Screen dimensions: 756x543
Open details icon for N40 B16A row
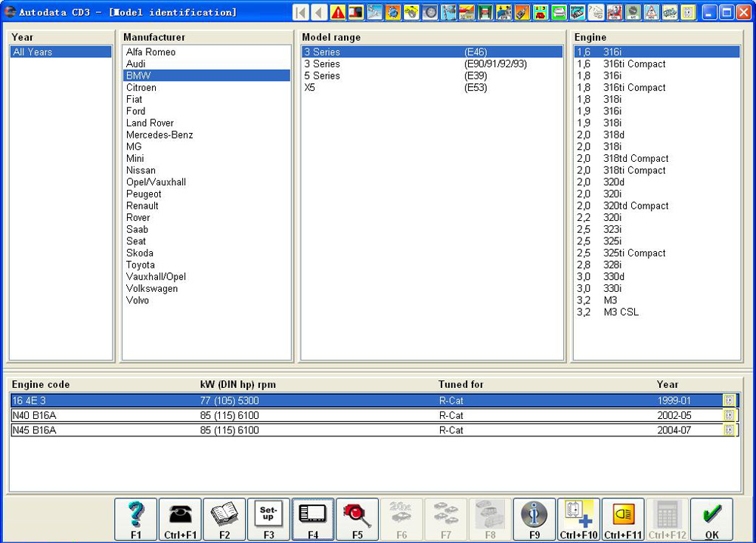click(x=729, y=415)
